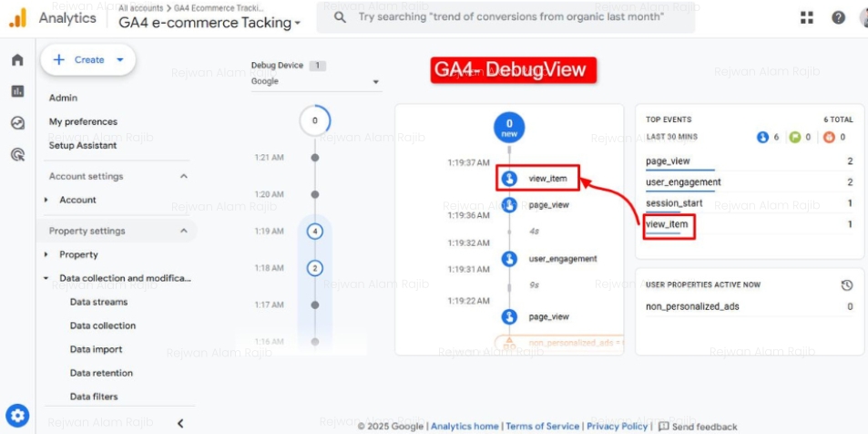The height and width of the screenshot is (434, 868).
Task: Select Data retention in the sidebar
Action: coord(100,373)
